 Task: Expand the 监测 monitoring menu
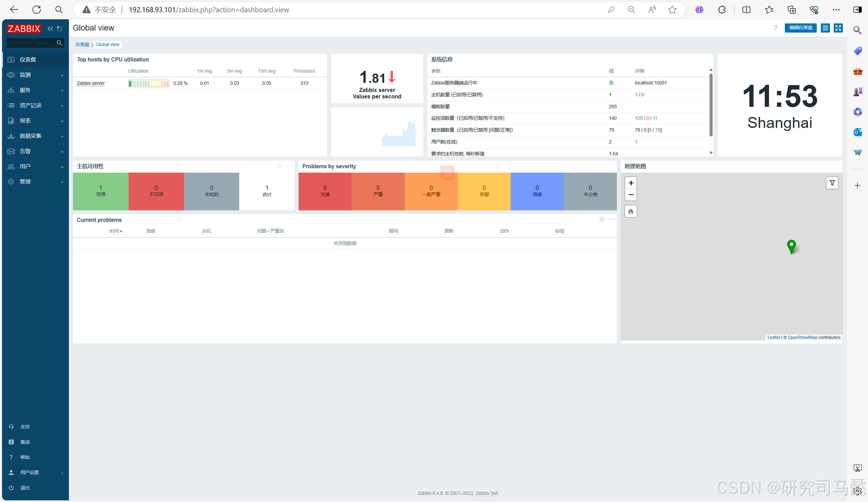(36, 75)
